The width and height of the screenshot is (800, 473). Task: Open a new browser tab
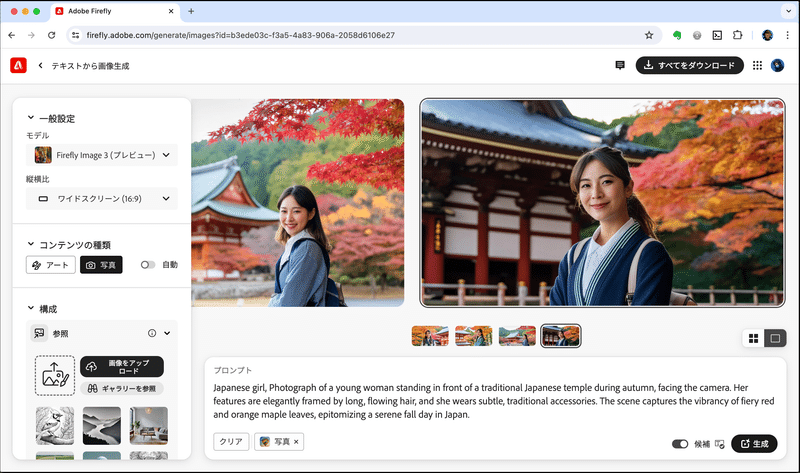click(191, 11)
